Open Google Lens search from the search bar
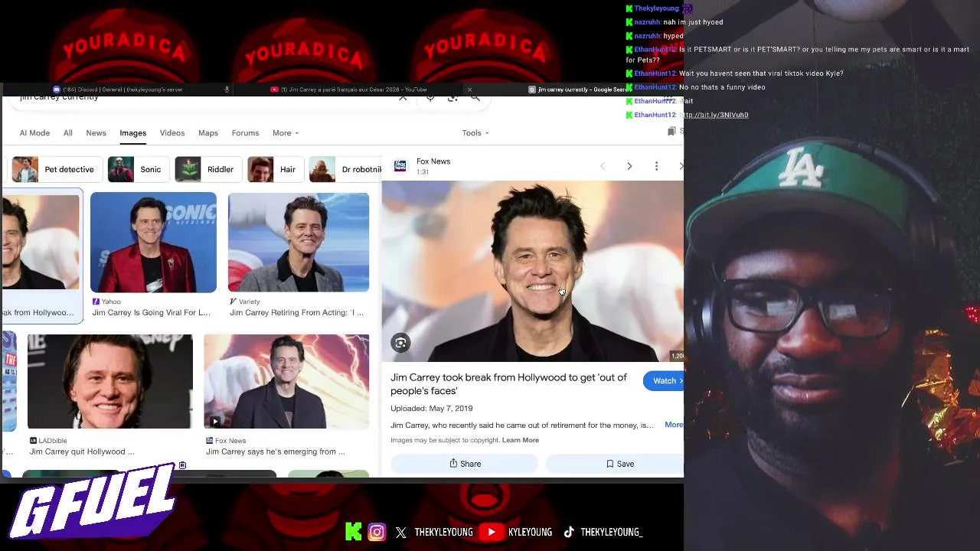This screenshot has width=980, height=551. [452, 98]
